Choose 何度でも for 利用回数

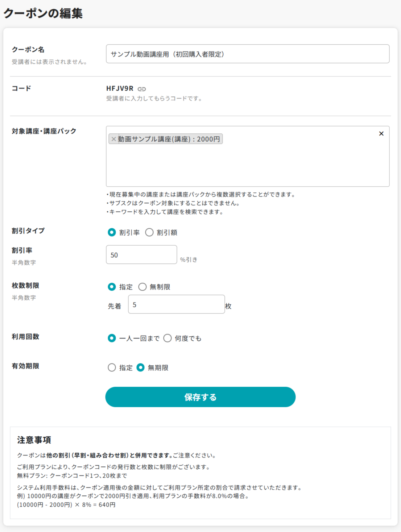(x=168, y=338)
